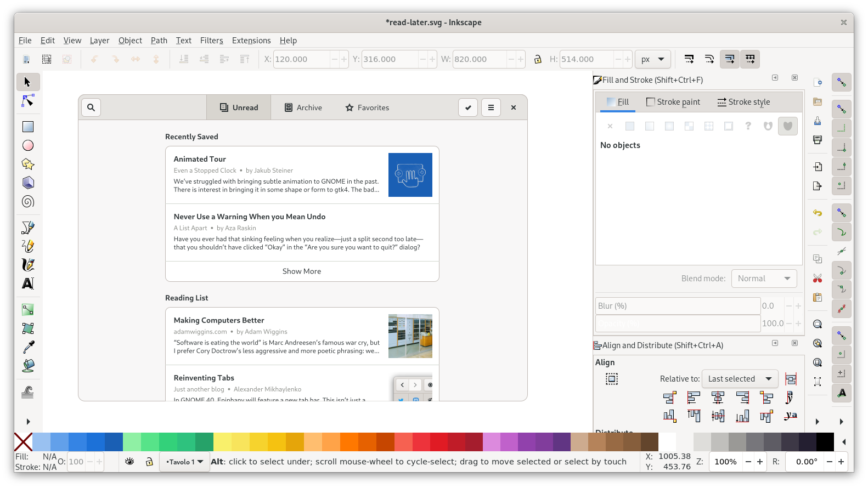Viewport: 868px width, 488px height.
Task: Align right edges of objects
Action: click(x=742, y=398)
